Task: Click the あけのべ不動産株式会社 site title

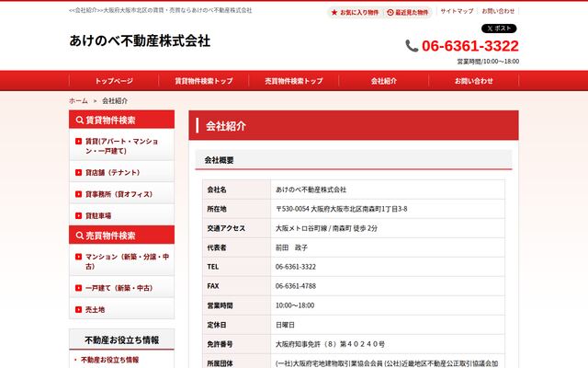Action: click(140, 40)
